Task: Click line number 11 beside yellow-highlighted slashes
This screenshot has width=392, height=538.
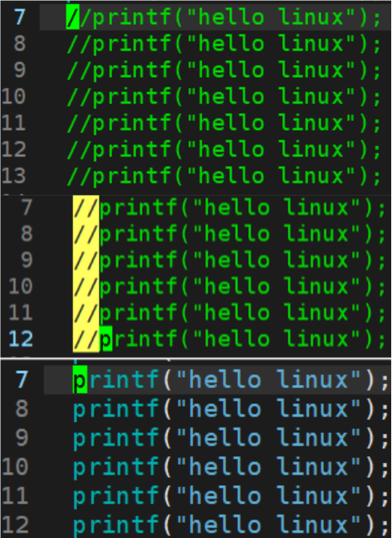Action: pyautogui.click(x=21, y=312)
